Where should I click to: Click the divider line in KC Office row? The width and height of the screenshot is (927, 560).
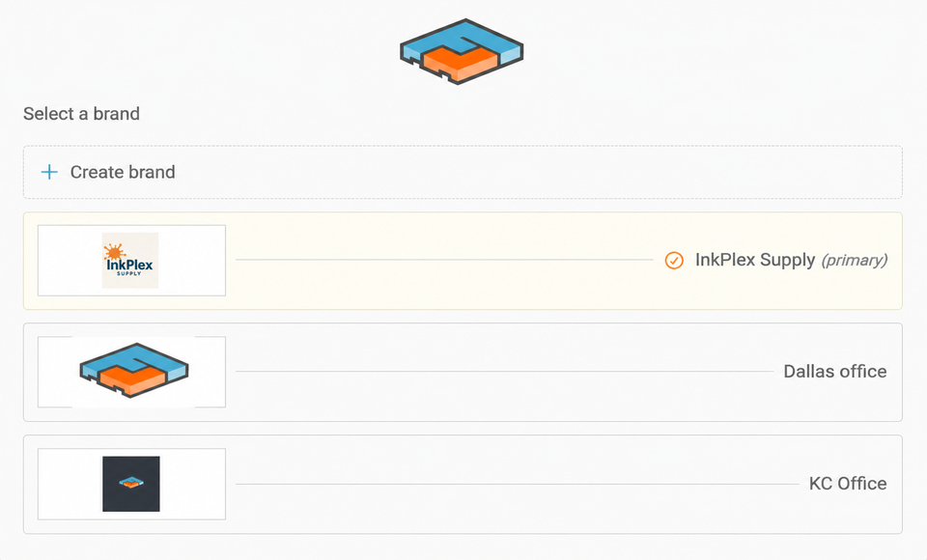(x=518, y=484)
